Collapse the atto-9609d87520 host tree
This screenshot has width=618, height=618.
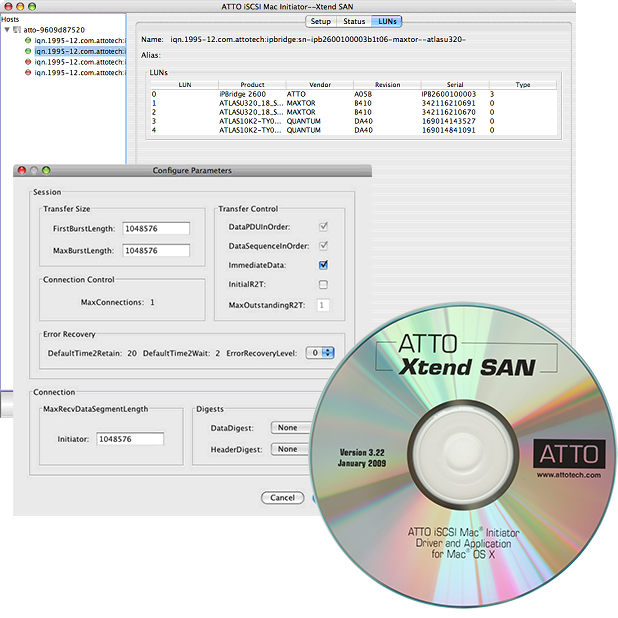pyautogui.click(x=7, y=30)
